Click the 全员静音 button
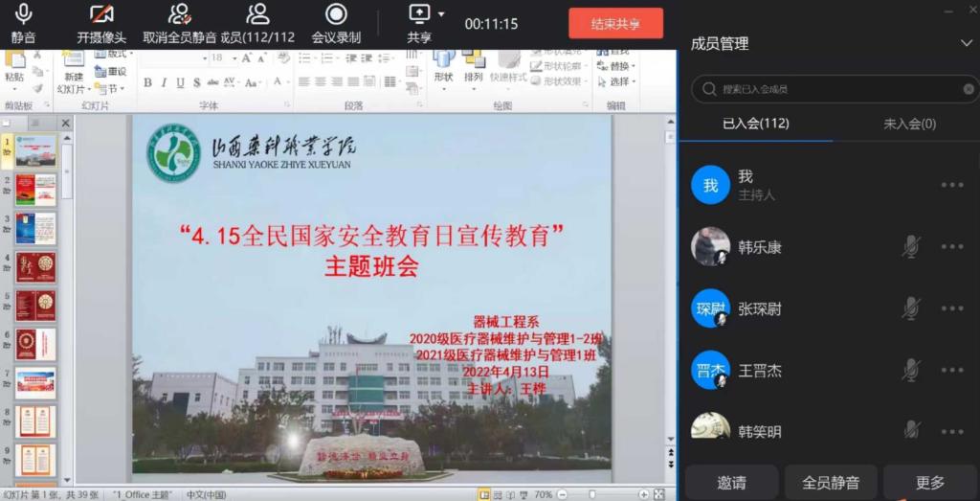Image resolution: width=980 pixels, height=501 pixels. pos(830,483)
